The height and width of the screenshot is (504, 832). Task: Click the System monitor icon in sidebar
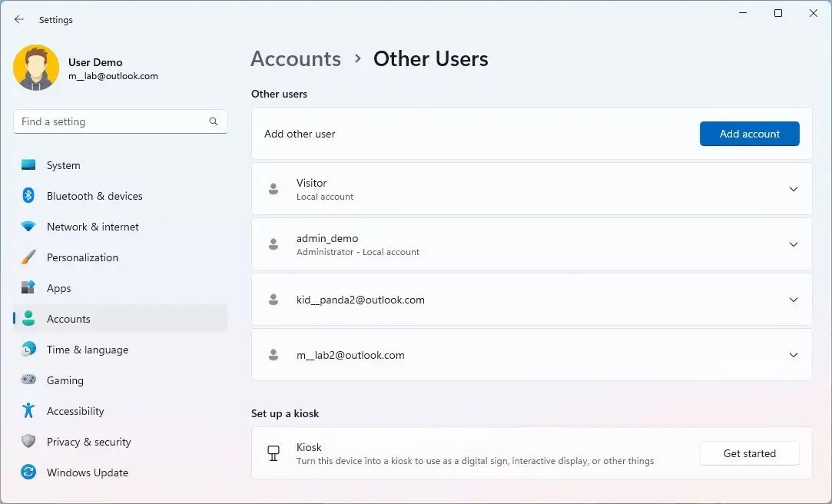pyautogui.click(x=28, y=165)
